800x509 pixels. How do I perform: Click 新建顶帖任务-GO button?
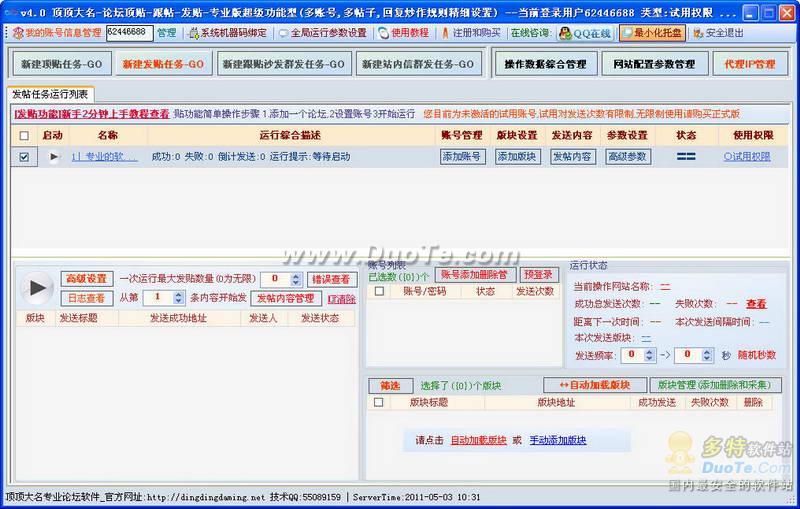pos(62,64)
